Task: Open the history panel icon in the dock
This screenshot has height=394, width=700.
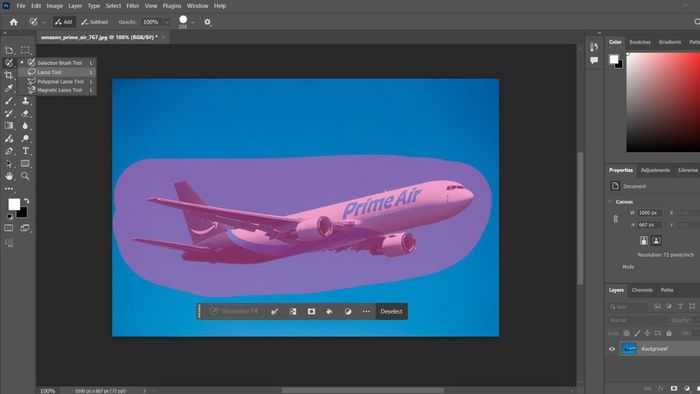Action: (594, 47)
